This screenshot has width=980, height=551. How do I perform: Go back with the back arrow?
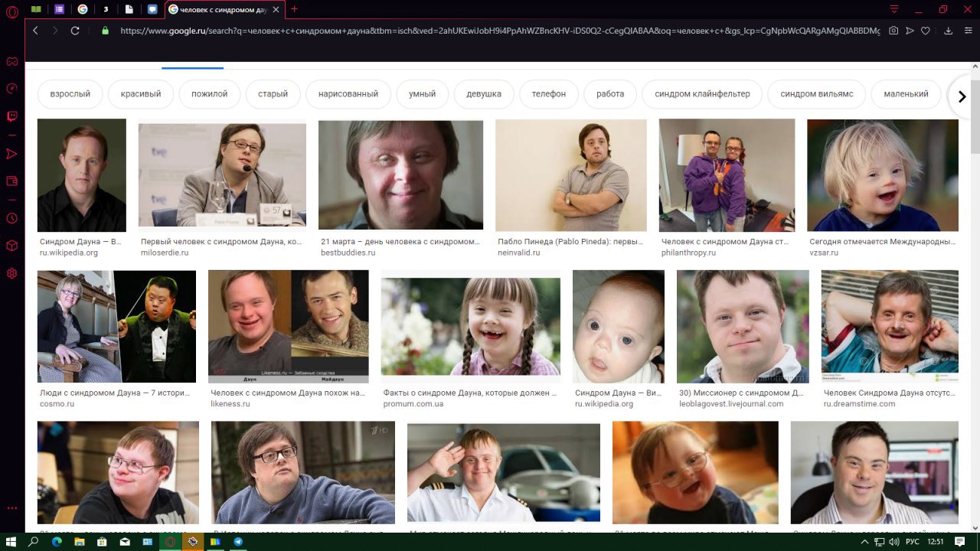click(35, 31)
